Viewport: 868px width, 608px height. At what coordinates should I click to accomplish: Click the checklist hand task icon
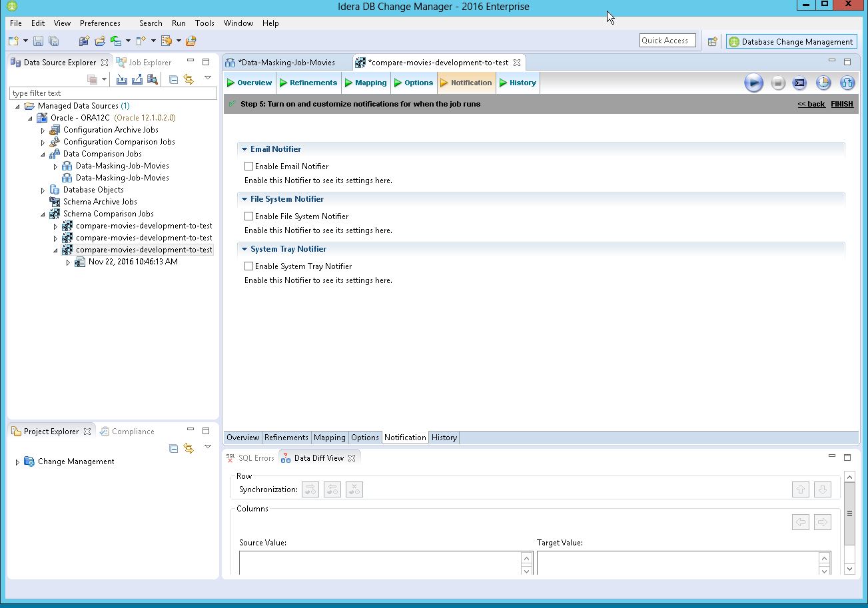click(167, 41)
